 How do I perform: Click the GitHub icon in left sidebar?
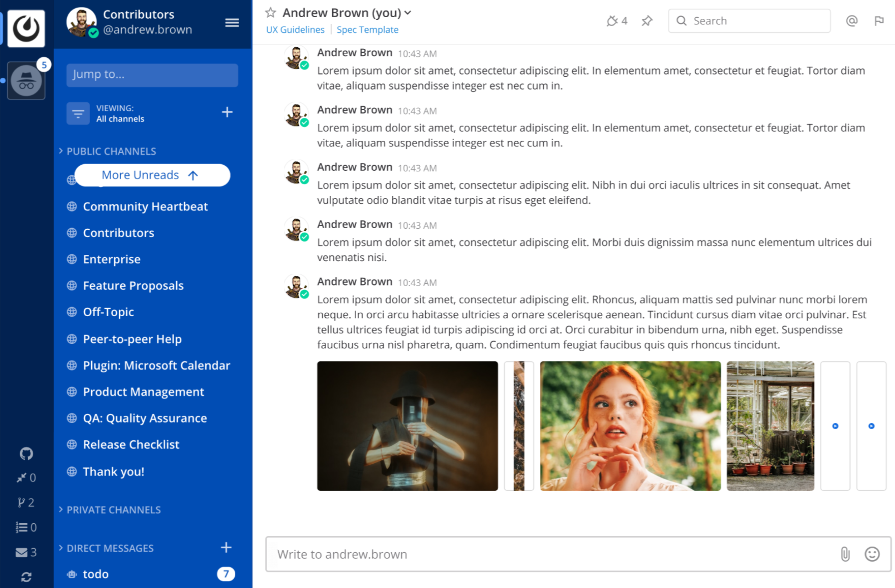26,454
